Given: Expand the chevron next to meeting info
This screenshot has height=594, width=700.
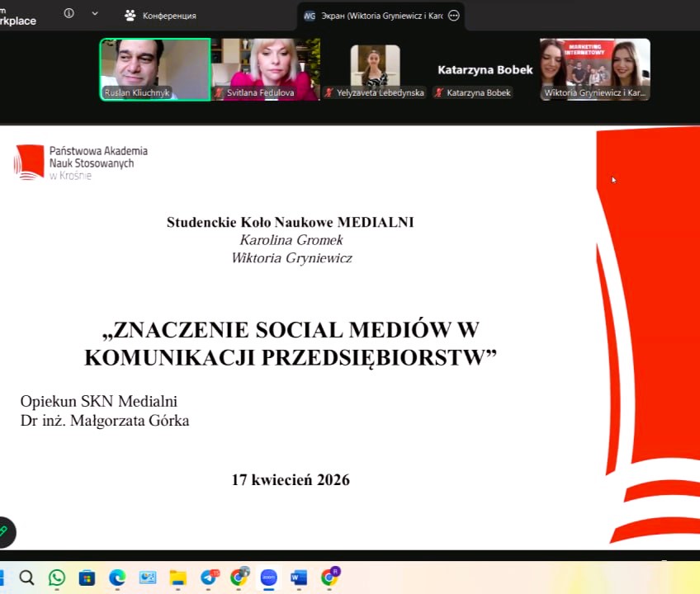Looking at the screenshot, I should pyautogui.click(x=95, y=13).
